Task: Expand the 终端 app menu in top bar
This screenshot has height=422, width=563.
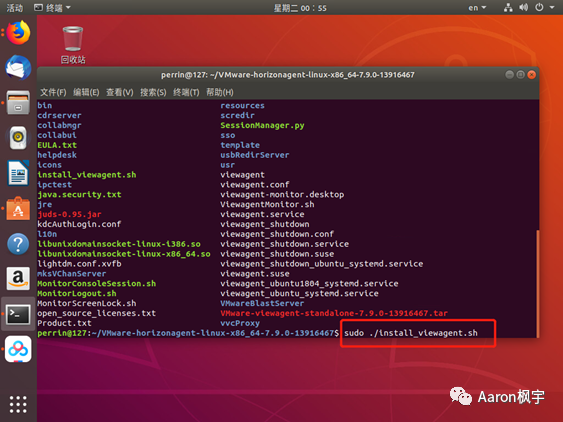Action: pos(52,8)
